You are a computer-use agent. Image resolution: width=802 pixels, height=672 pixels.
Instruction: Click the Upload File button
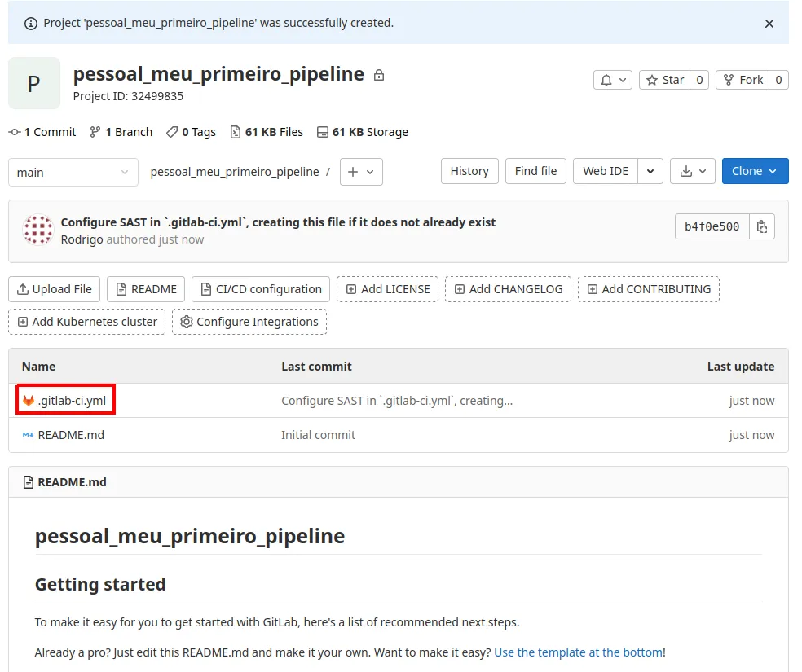coord(55,289)
